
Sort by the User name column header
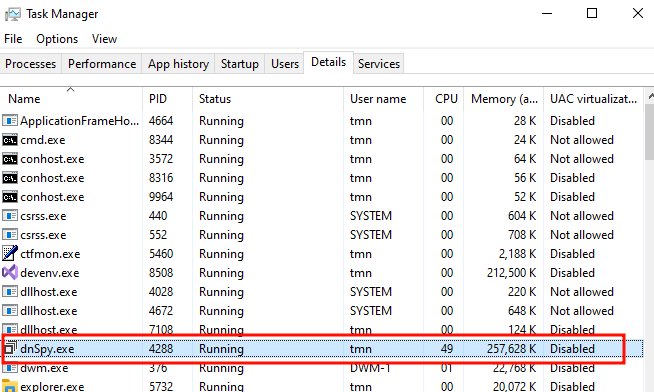click(383, 99)
